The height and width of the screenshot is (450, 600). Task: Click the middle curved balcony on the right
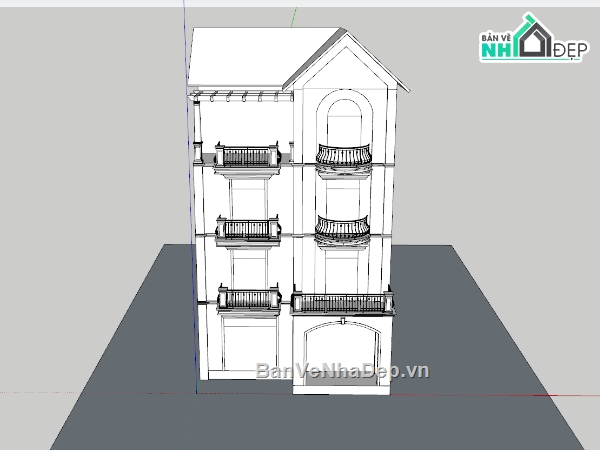coord(343,229)
